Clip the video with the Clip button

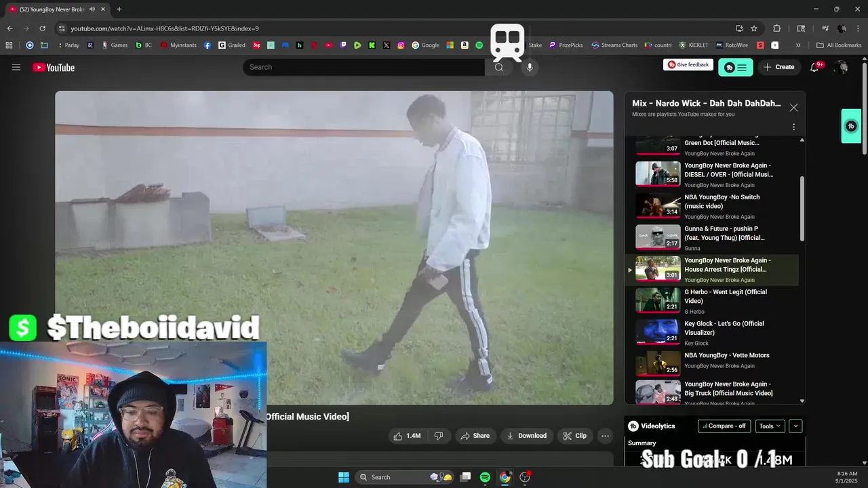click(574, 436)
